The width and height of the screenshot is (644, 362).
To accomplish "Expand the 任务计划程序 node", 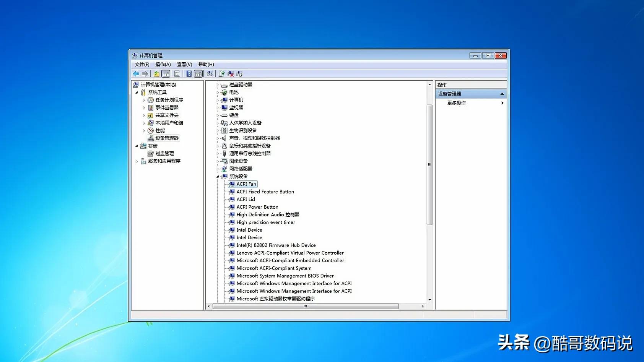I will [144, 100].
